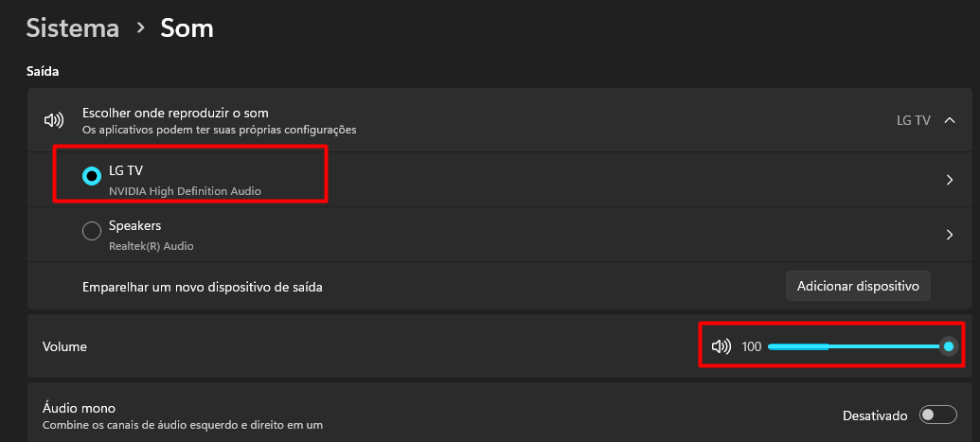Screen dimensions: 980x442
Task: Open Speakers device properties arrow
Action: (x=950, y=235)
